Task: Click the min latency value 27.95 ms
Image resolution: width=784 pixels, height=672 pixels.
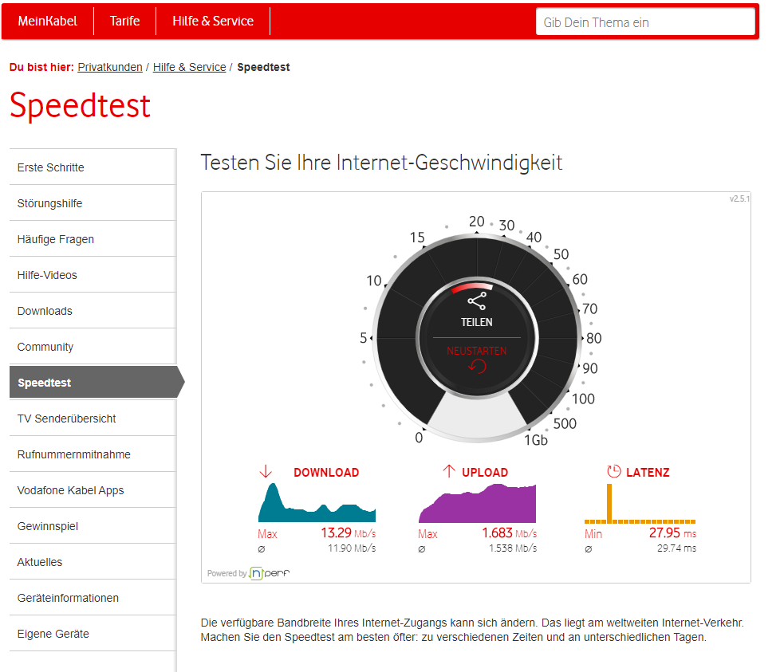Action: tap(672, 533)
